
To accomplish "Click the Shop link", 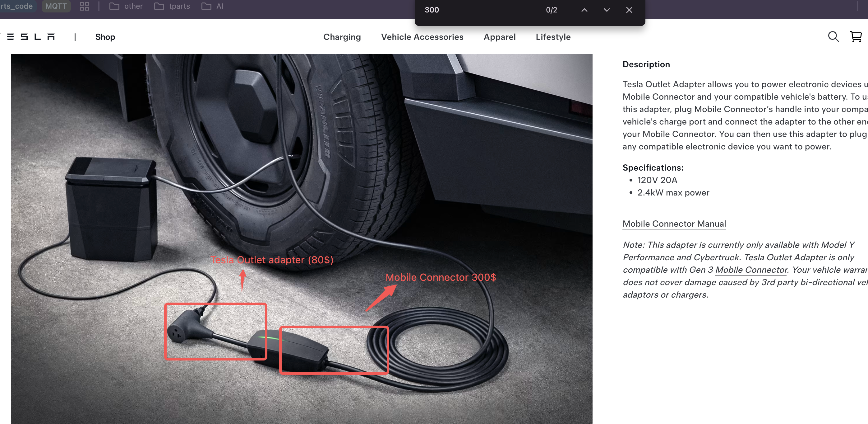I will 105,37.
